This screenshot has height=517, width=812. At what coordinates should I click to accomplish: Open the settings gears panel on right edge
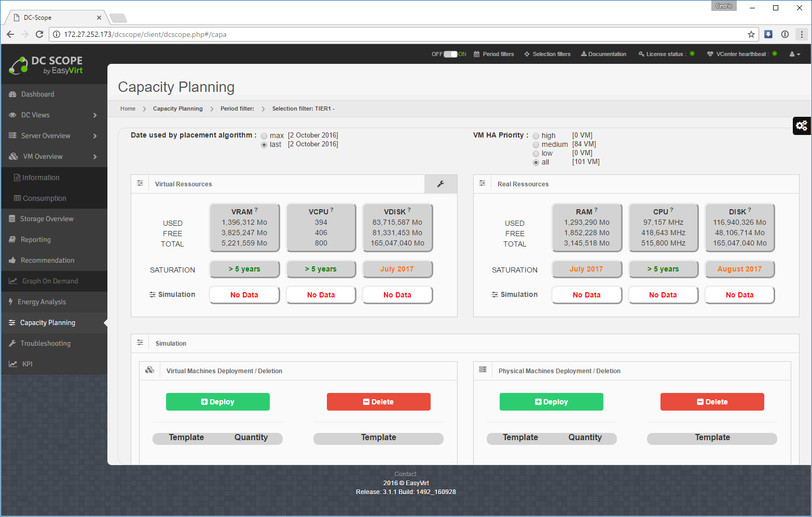[802, 126]
